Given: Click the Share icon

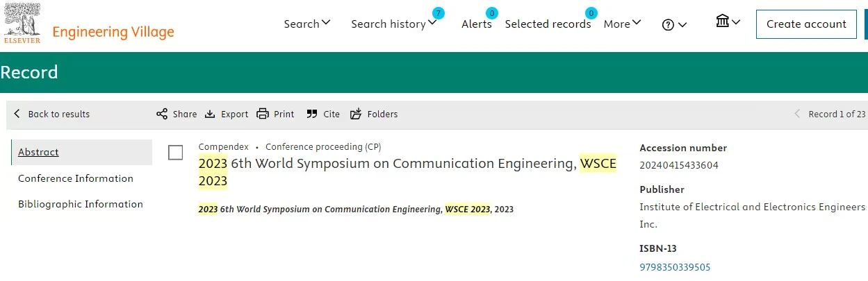Looking at the screenshot, I should [162, 114].
